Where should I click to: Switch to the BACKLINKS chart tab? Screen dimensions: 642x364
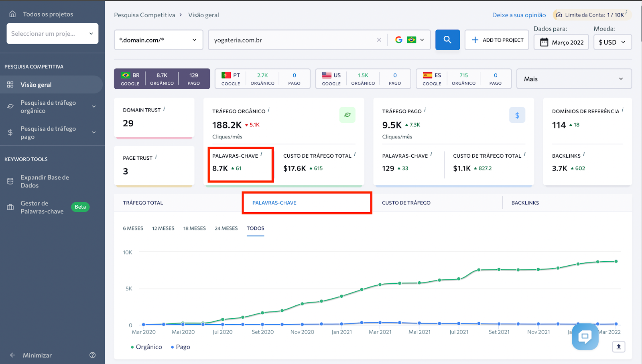click(x=525, y=203)
